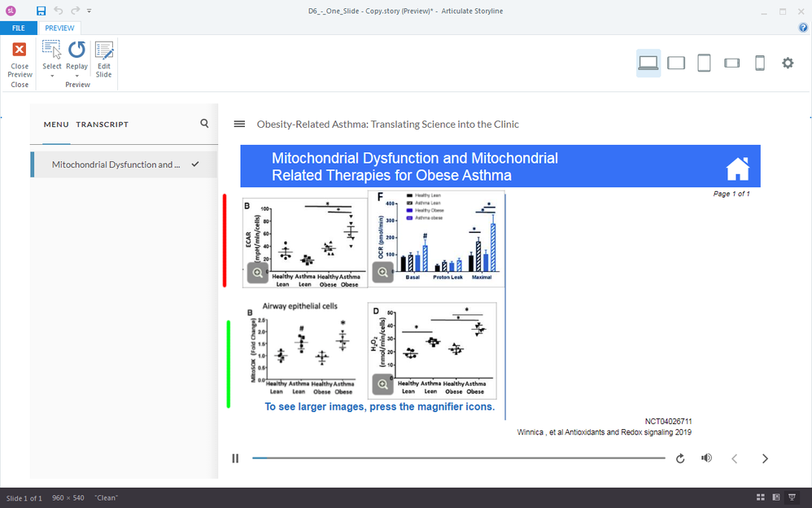Image resolution: width=812 pixels, height=508 pixels.
Task: Open Edit Slide
Action: 103,59
